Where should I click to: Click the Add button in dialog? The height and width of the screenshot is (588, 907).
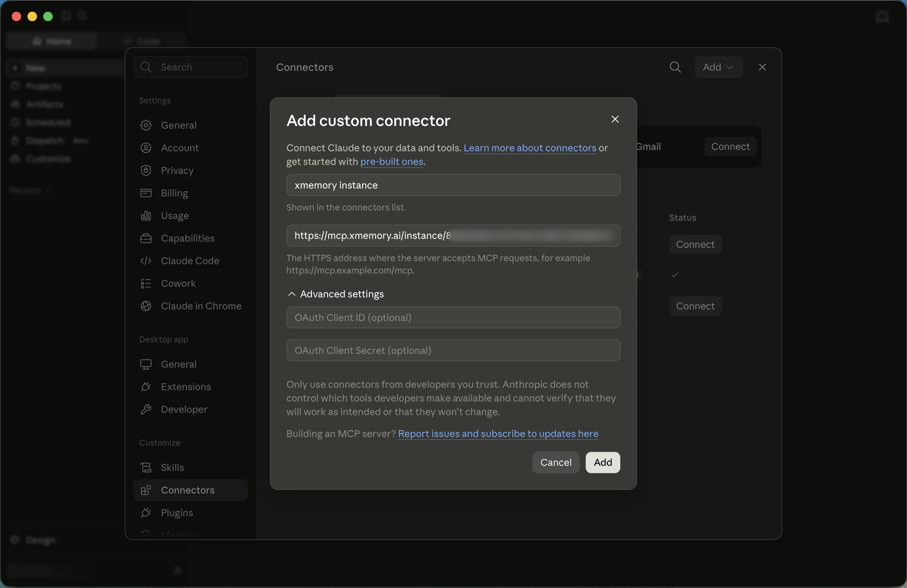602,462
